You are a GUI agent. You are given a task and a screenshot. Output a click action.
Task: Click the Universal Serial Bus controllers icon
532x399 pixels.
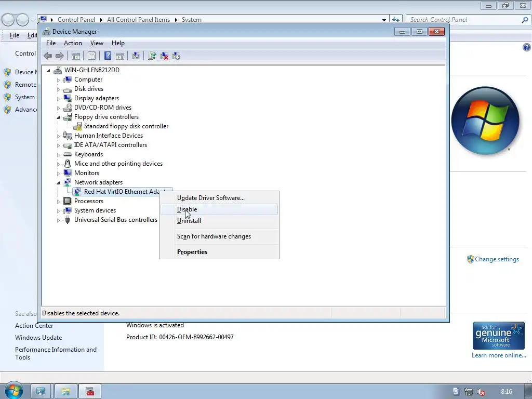click(x=67, y=220)
